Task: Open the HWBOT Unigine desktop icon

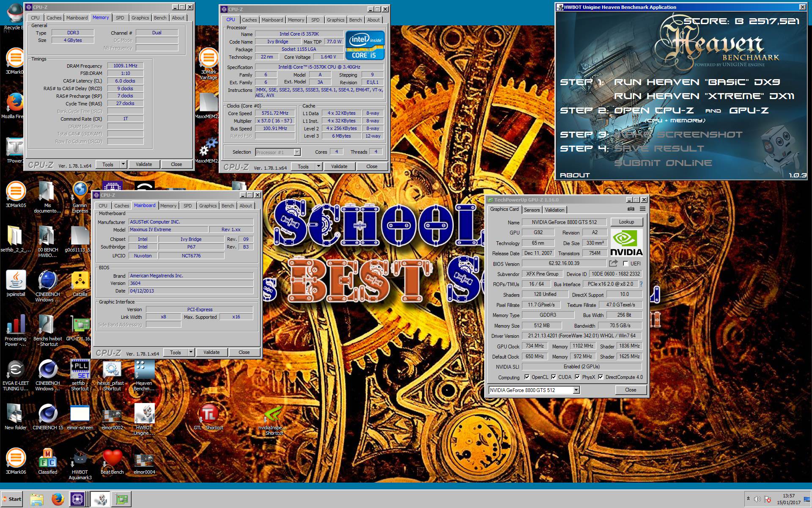Action: [x=144, y=420]
